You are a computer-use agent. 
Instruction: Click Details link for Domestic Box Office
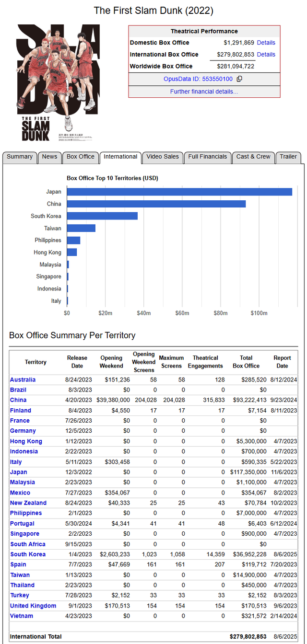[x=266, y=43]
